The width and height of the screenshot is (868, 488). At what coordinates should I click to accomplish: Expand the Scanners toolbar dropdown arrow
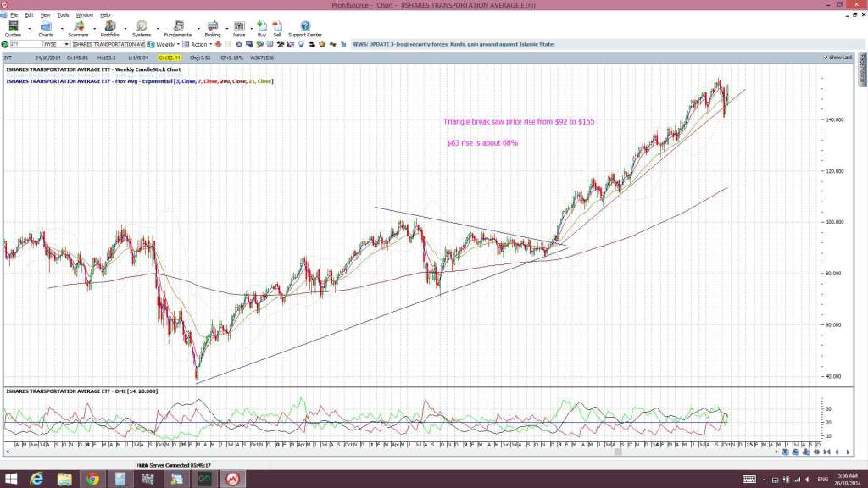[94, 28]
